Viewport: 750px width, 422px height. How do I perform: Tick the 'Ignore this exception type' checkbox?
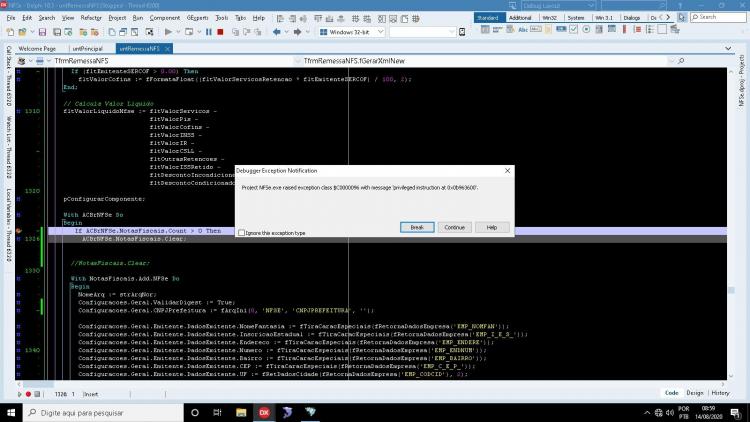tap(242, 233)
